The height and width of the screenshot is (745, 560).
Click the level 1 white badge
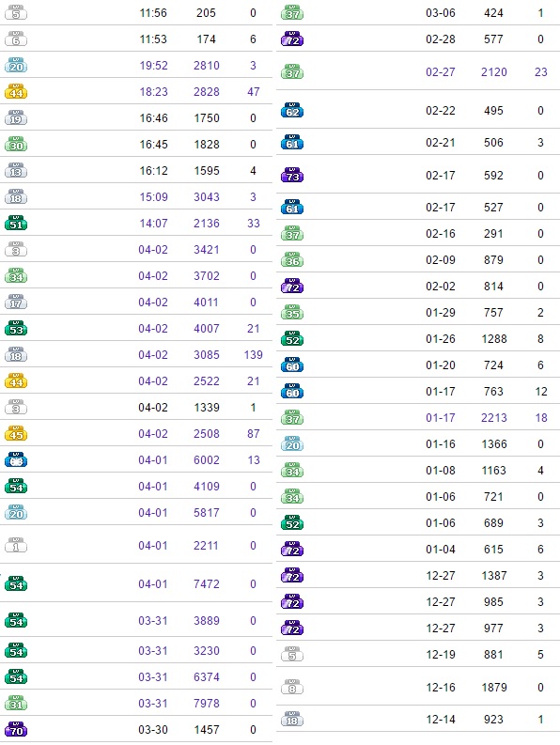tap(16, 545)
